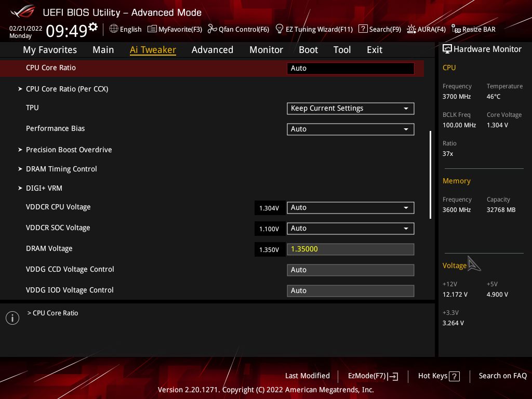Viewport: 532px width, 399px height.
Task: Click the 32768 MB memory capacity value
Action: 501,210
